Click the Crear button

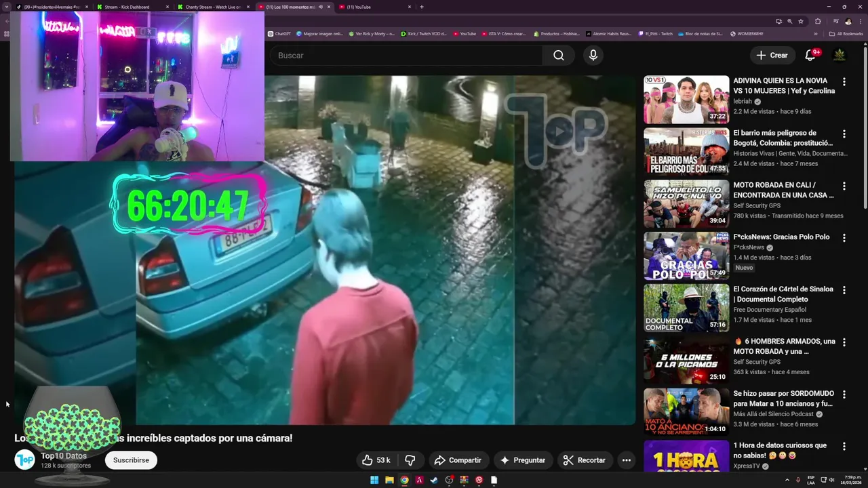tap(772, 56)
